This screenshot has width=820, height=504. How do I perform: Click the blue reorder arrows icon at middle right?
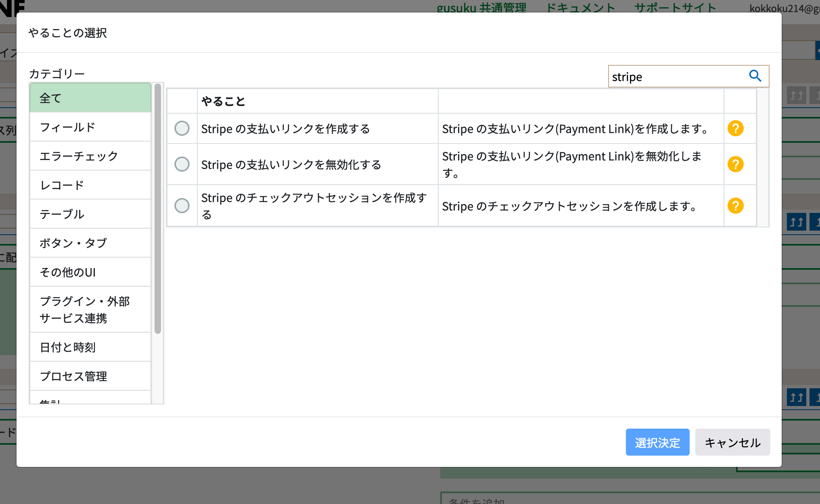pos(796,221)
